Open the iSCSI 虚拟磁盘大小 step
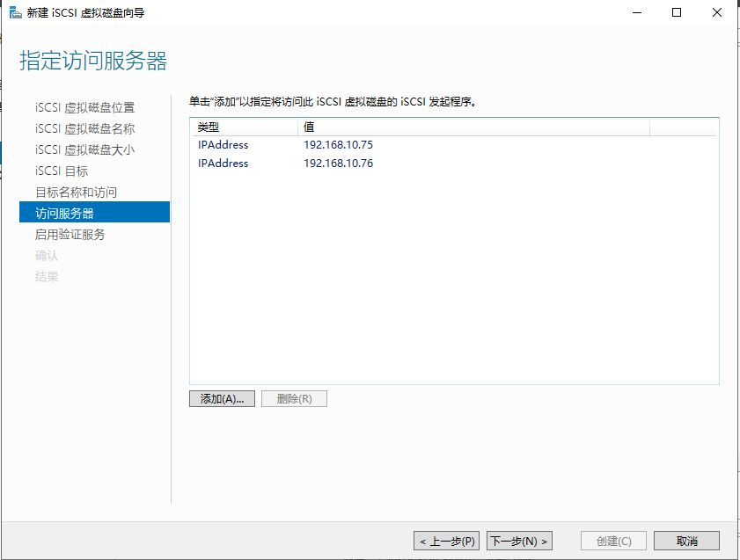Screen dimensions: 740x560 (85, 150)
